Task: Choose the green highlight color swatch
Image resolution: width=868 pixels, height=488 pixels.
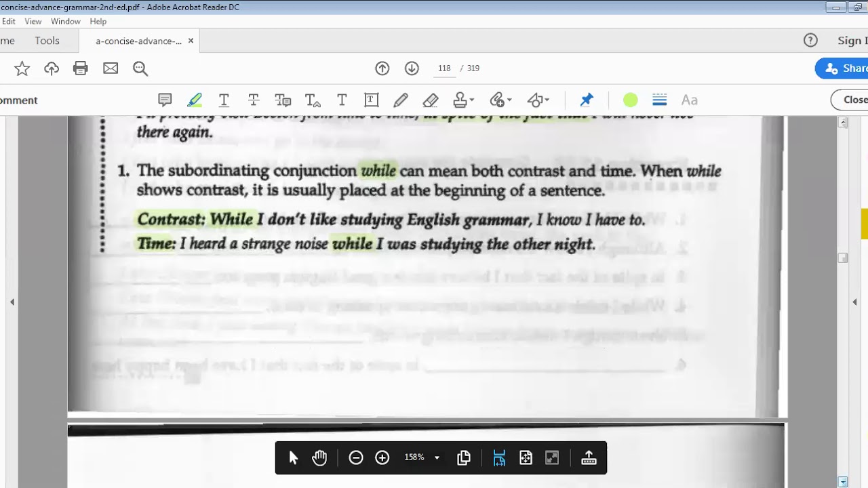Action: pyautogui.click(x=631, y=100)
